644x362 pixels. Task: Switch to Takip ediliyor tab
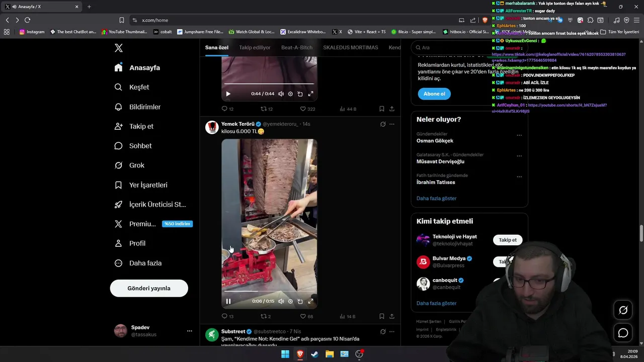click(x=255, y=47)
